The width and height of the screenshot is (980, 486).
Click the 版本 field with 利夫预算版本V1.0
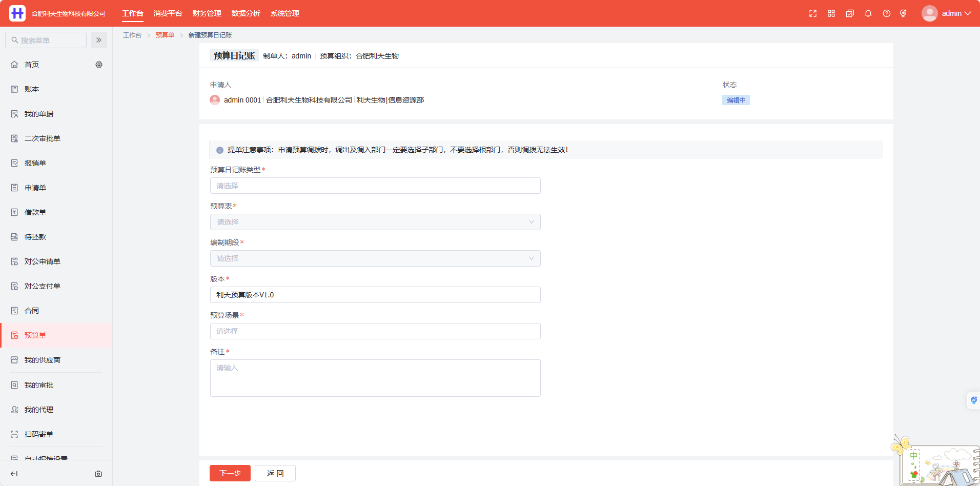(x=375, y=295)
